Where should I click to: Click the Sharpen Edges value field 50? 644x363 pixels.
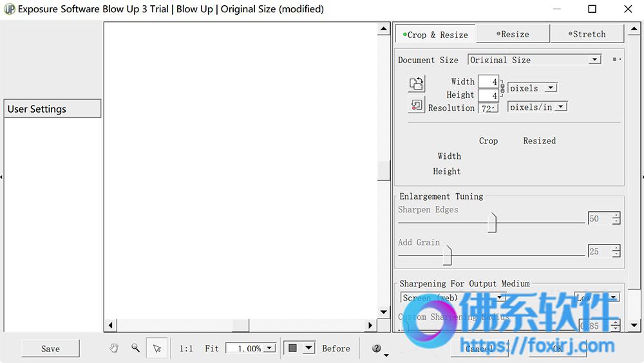599,218
